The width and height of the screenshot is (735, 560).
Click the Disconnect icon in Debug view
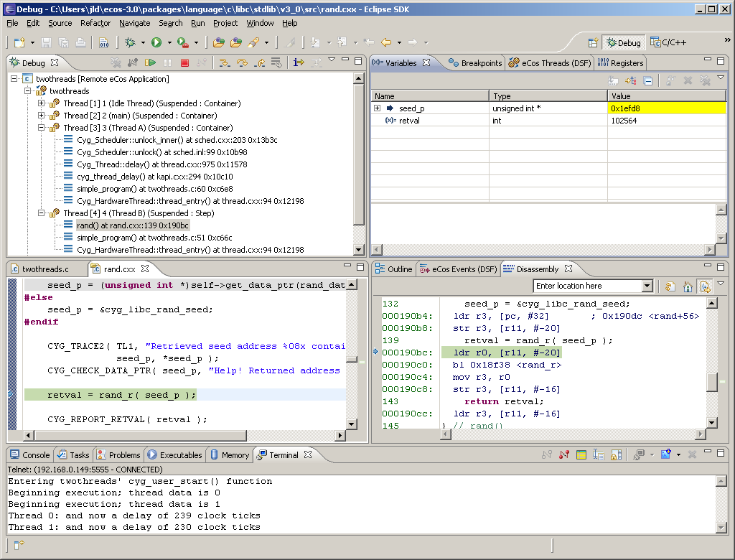tap(202, 62)
